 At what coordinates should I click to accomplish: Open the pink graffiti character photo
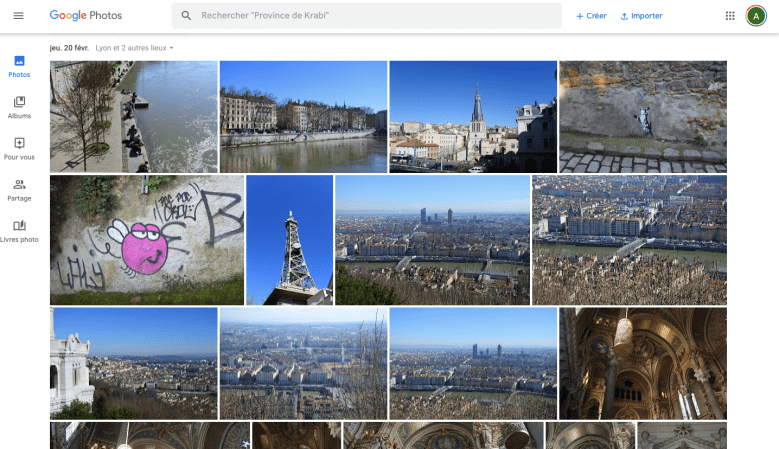[146, 240]
